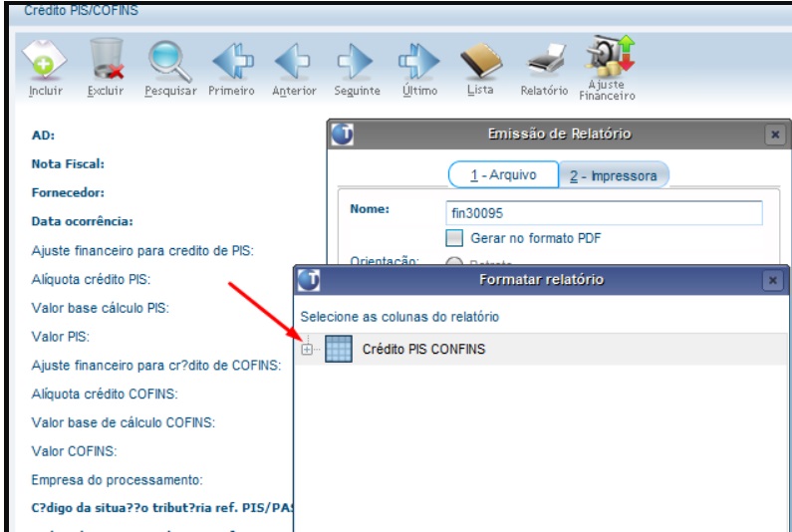
Task: Click logo icon in Emissão de Relatório title bar
Action: tap(343, 133)
